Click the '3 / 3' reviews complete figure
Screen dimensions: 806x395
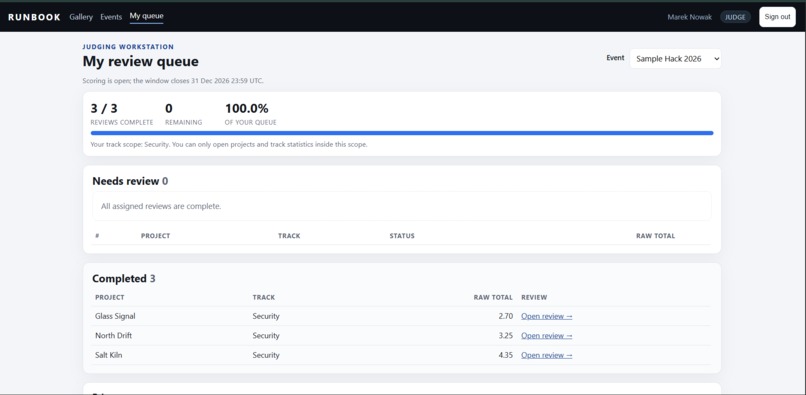(x=104, y=109)
